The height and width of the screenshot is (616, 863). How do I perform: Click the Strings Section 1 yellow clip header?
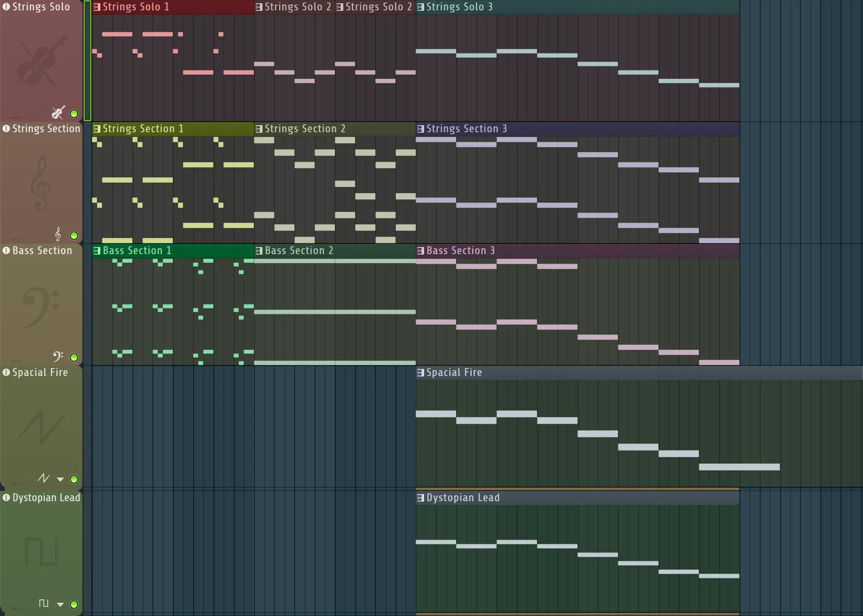click(x=143, y=129)
